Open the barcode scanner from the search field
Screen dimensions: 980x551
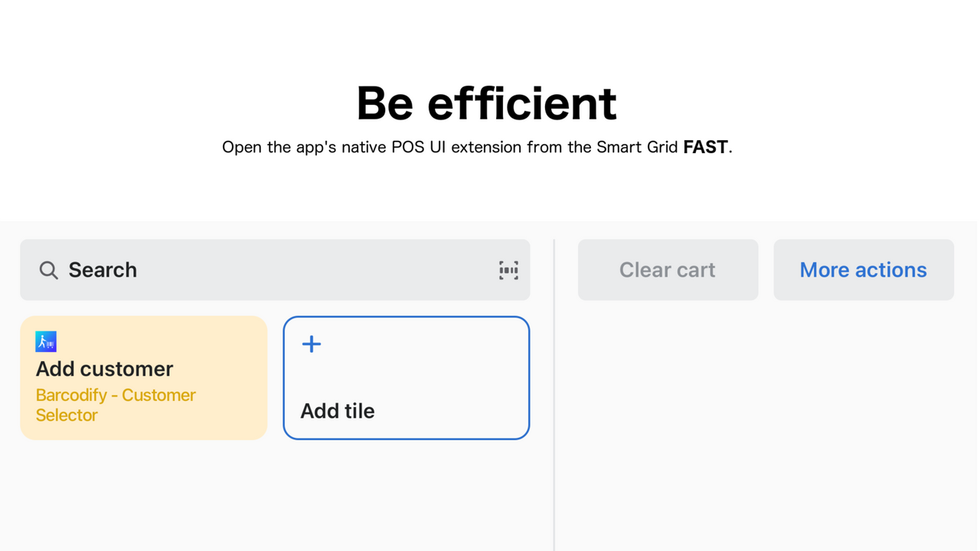tap(508, 269)
